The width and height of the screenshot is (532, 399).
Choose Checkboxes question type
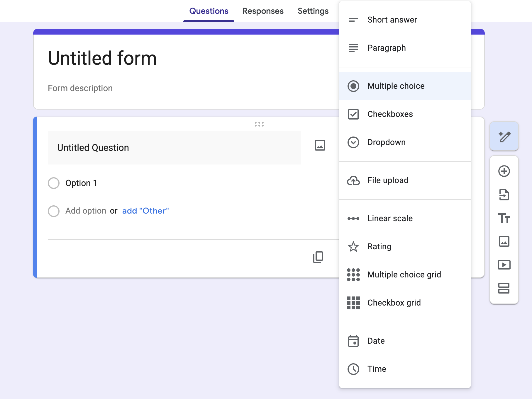click(x=405, y=114)
